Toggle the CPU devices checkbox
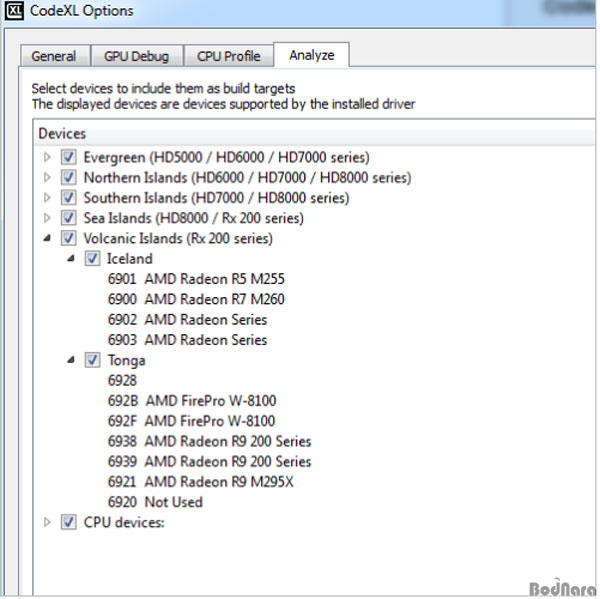Screen dimensions: 600x599 click(x=69, y=522)
